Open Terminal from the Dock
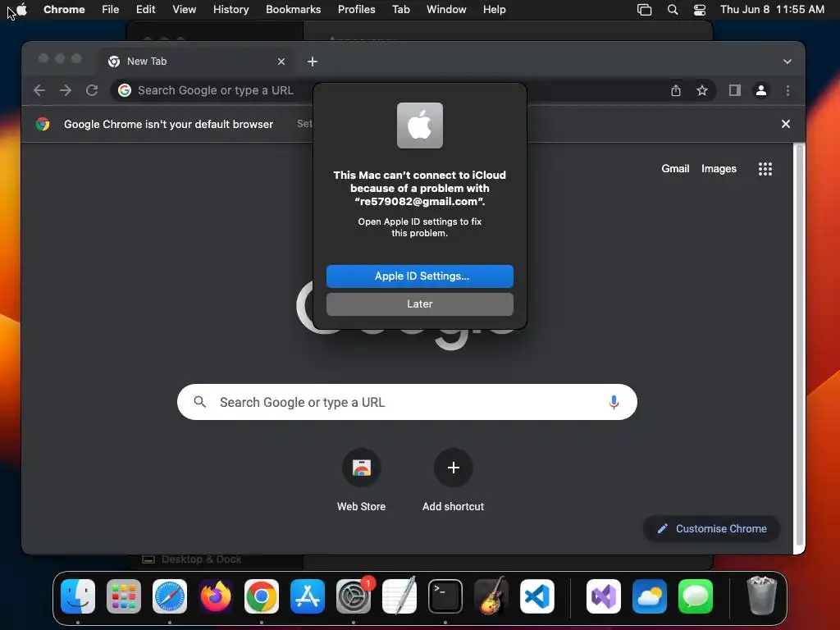840x630 pixels. [445, 596]
